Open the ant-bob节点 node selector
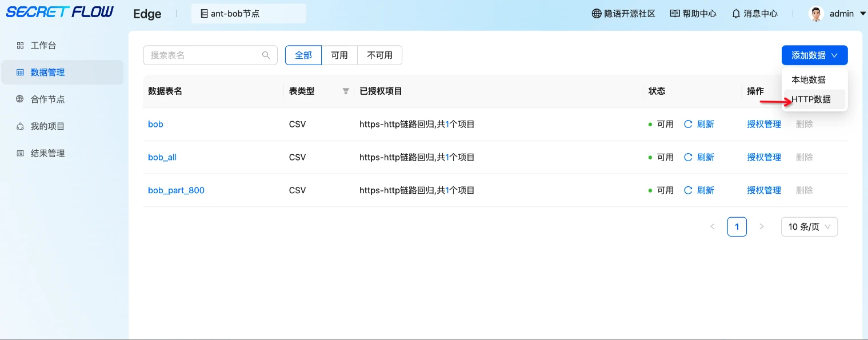868x340 pixels. tap(249, 13)
